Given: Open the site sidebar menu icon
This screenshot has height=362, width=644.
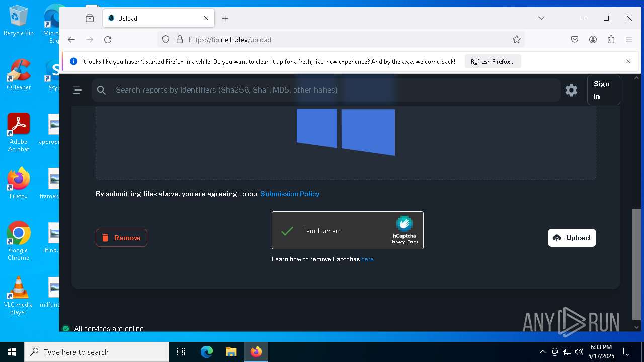Looking at the screenshot, I should [x=77, y=90].
